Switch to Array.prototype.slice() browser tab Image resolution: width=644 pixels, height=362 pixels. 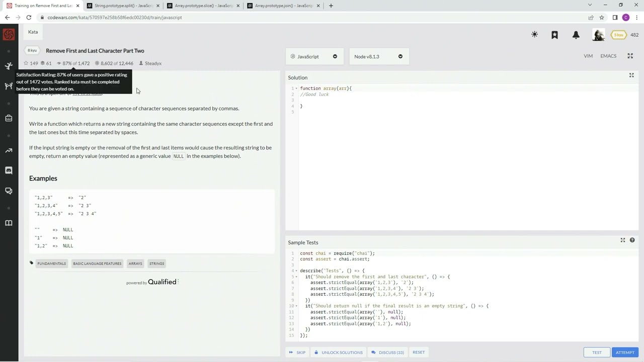pos(203,6)
